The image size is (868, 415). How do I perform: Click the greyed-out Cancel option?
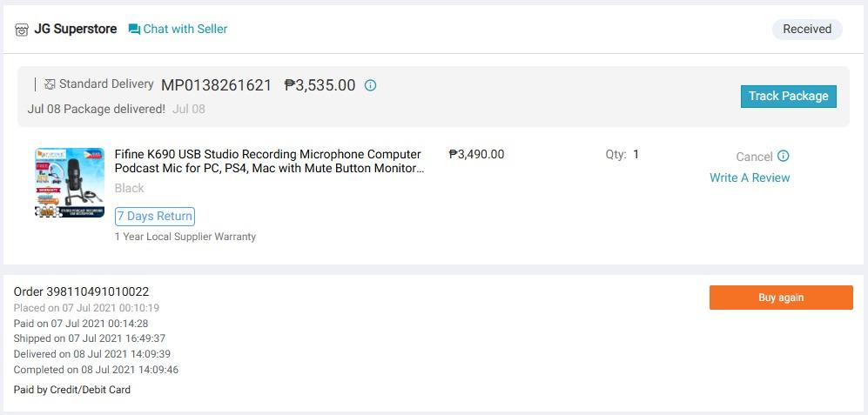click(x=754, y=157)
